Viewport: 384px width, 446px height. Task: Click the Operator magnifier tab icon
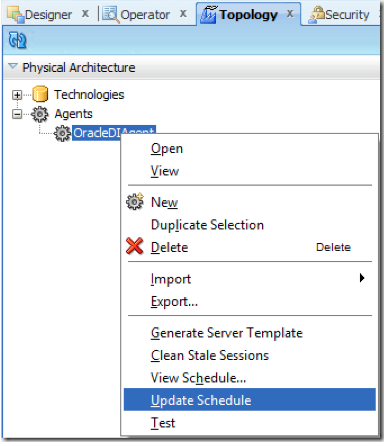coord(111,15)
